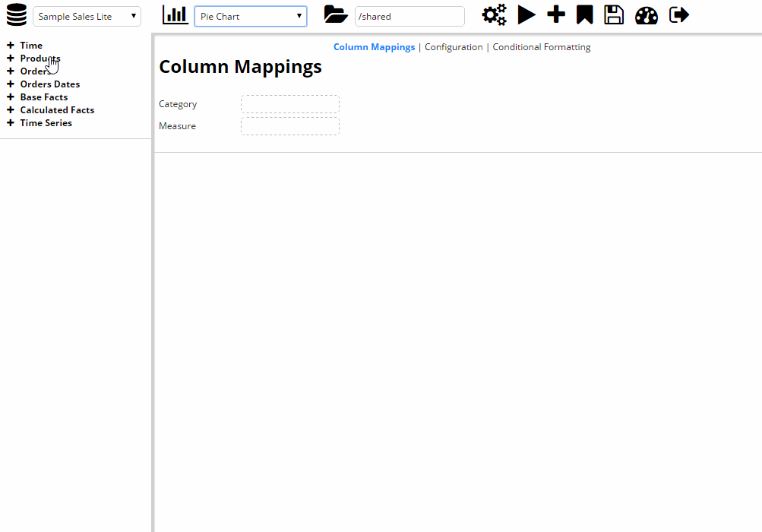Open the Sample Sales Lite subject area dropdown
Screen dimensions: 762x532
pos(87,17)
